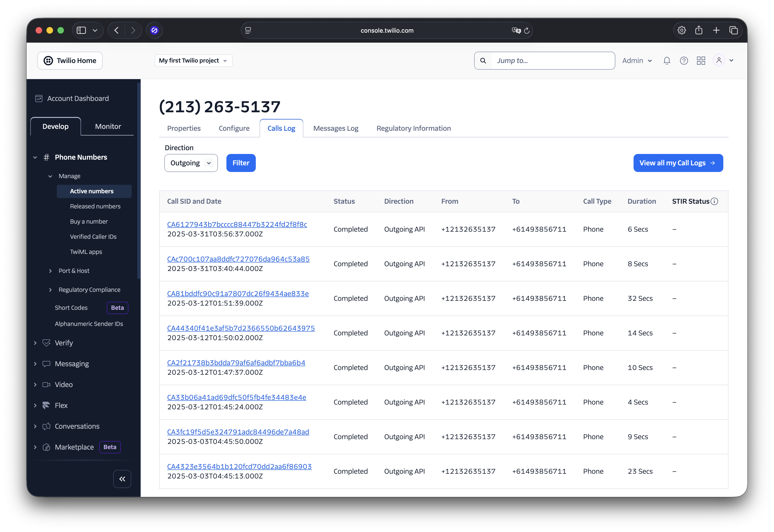
Task: Switch to the Messages Log tab
Action: (336, 128)
